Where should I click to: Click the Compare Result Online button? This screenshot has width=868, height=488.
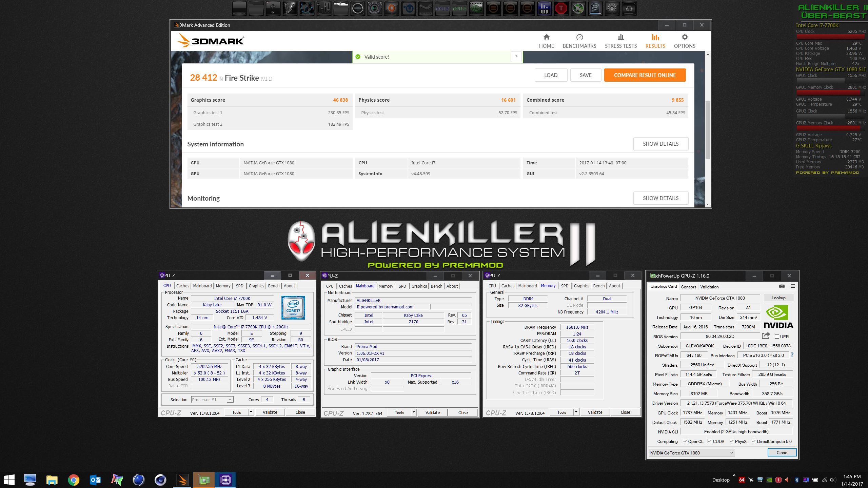click(645, 75)
